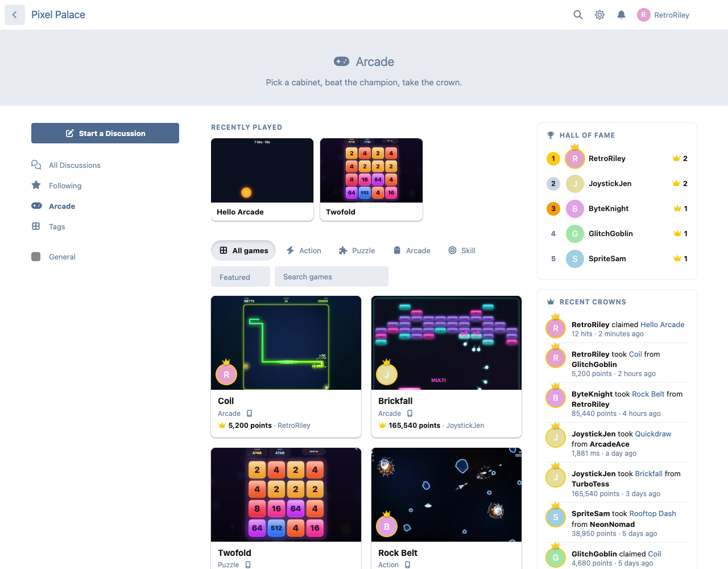The width and height of the screenshot is (728, 569).
Task: Click SpriteSam's avatar in Hall of Fame
Action: click(x=575, y=259)
